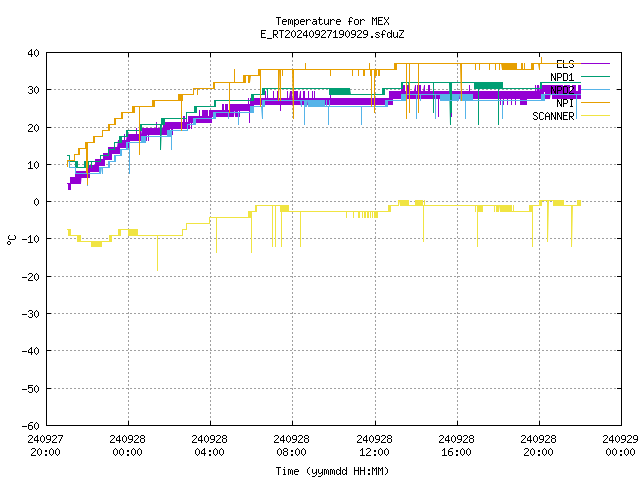Click the y-axis tick label 40
This screenshot has height=480, width=640.
point(33,53)
